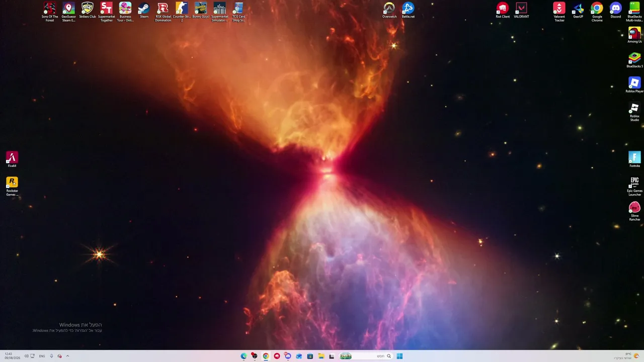
Task: Click the taskbar search box
Action: click(366, 356)
